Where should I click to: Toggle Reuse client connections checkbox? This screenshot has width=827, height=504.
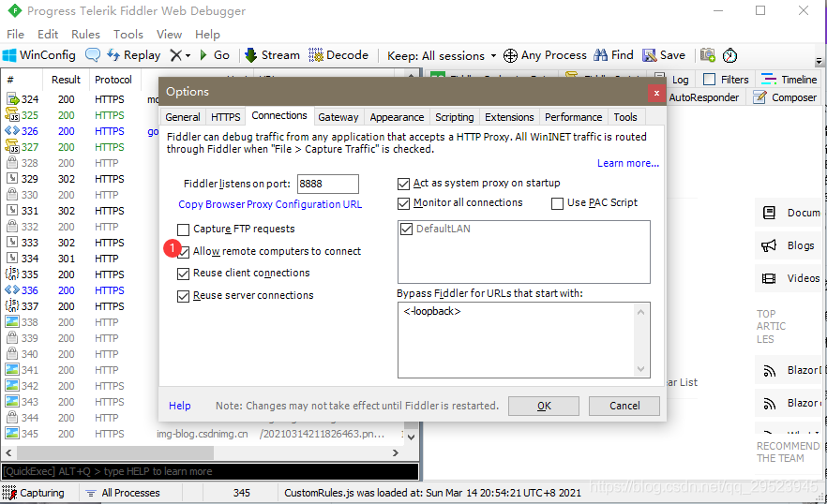coord(183,274)
